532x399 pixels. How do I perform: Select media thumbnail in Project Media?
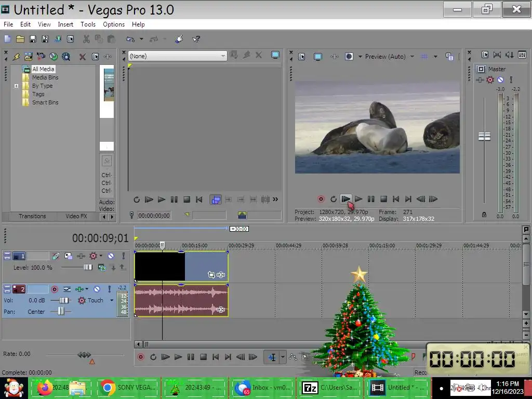click(109, 84)
